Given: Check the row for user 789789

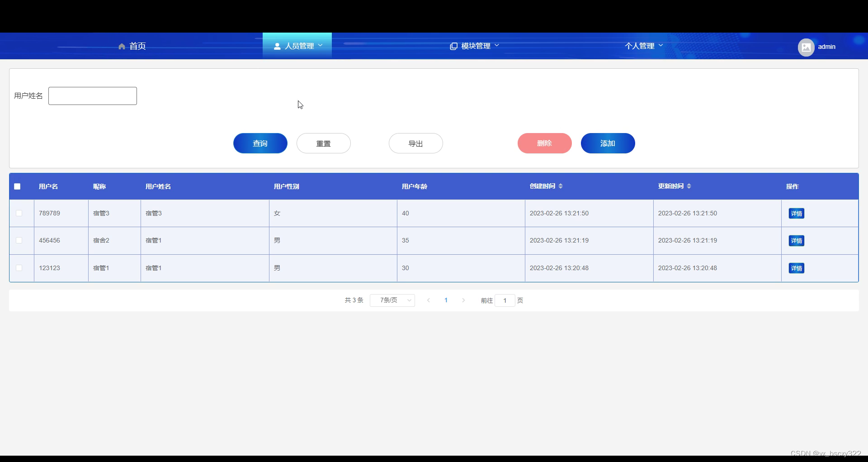Looking at the screenshot, I should (19, 213).
